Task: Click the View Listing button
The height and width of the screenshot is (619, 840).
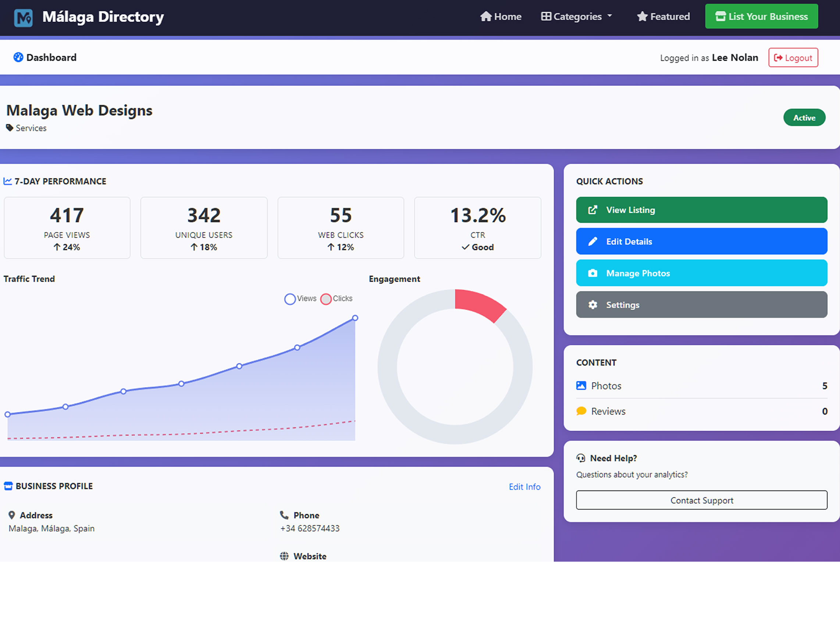Action: click(x=701, y=210)
